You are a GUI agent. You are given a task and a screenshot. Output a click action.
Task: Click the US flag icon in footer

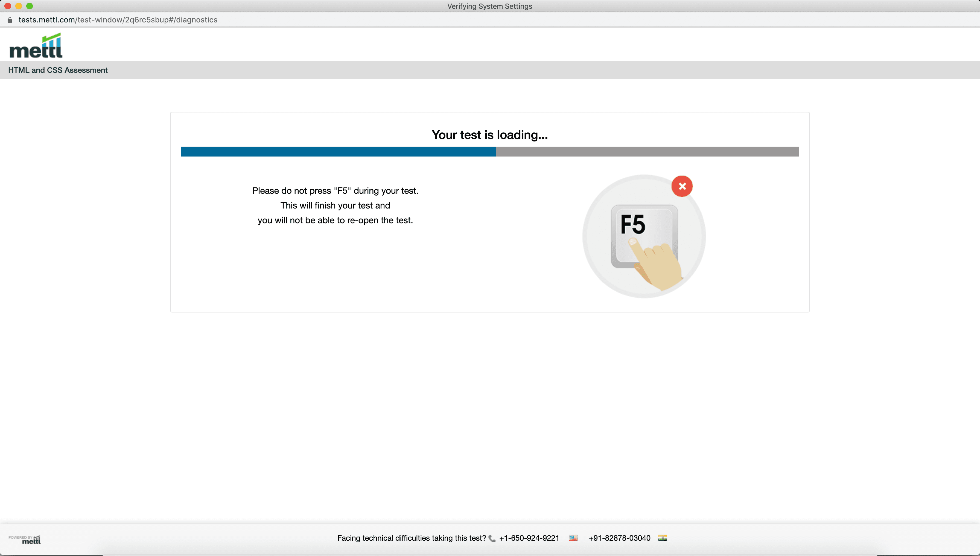[x=573, y=538]
